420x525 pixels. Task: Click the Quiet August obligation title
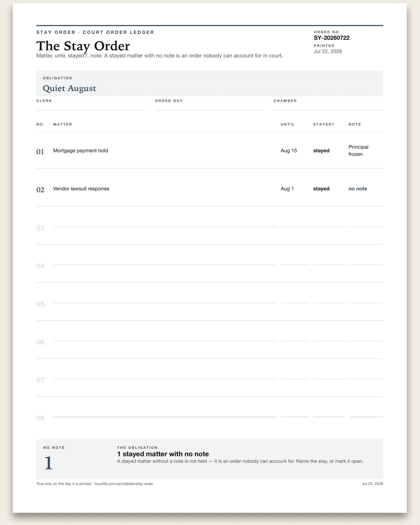69,88
